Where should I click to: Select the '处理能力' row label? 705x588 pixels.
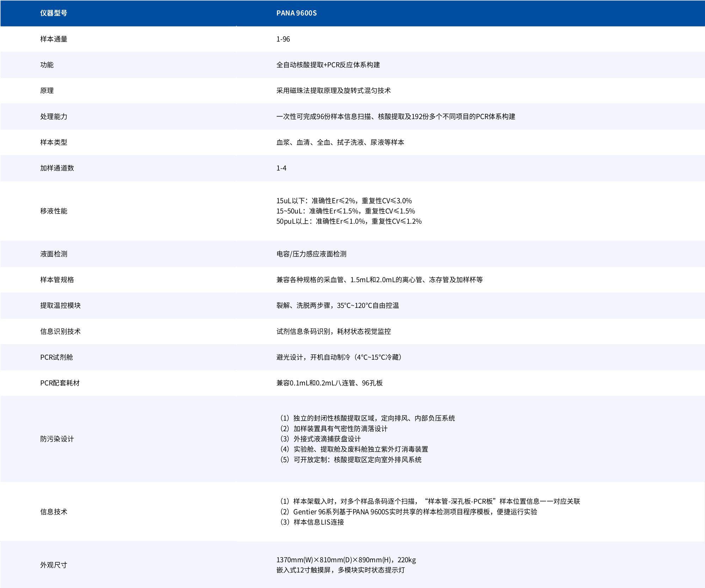click(54, 117)
